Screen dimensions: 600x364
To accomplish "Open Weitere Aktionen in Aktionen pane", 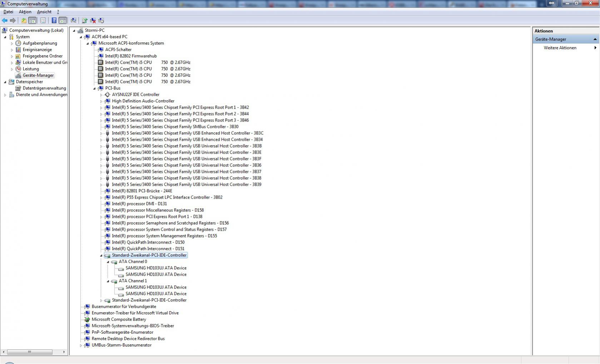I will pos(560,48).
